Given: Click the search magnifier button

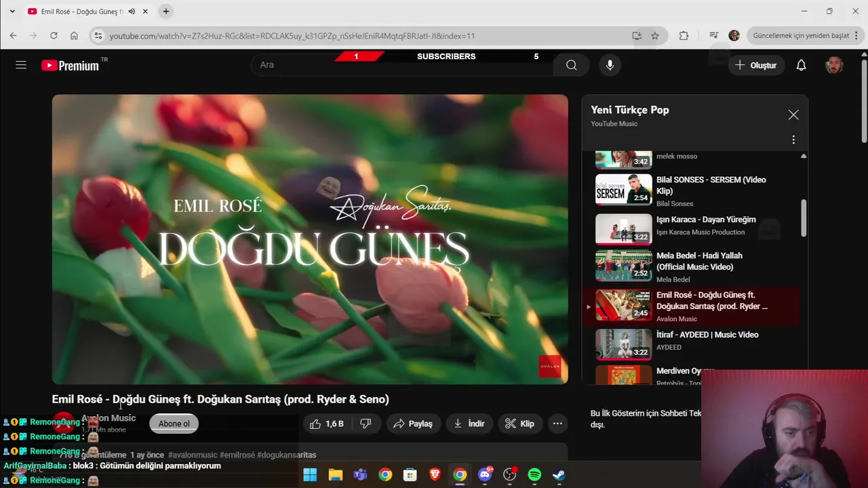Looking at the screenshot, I should (572, 65).
